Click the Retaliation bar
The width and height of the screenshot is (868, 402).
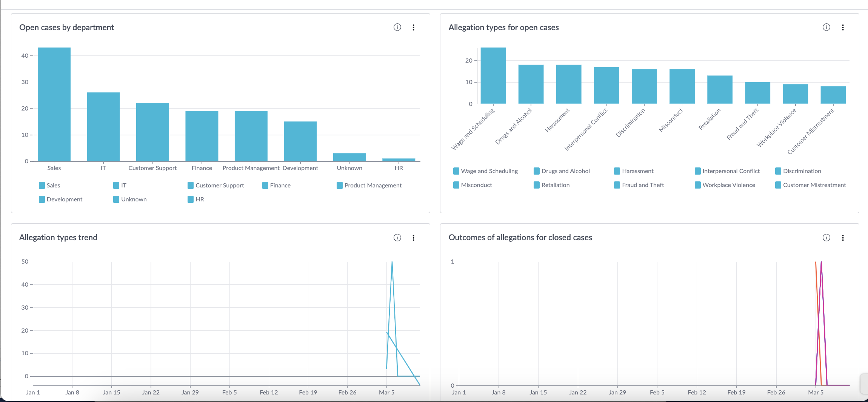pyautogui.click(x=720, y=90)
